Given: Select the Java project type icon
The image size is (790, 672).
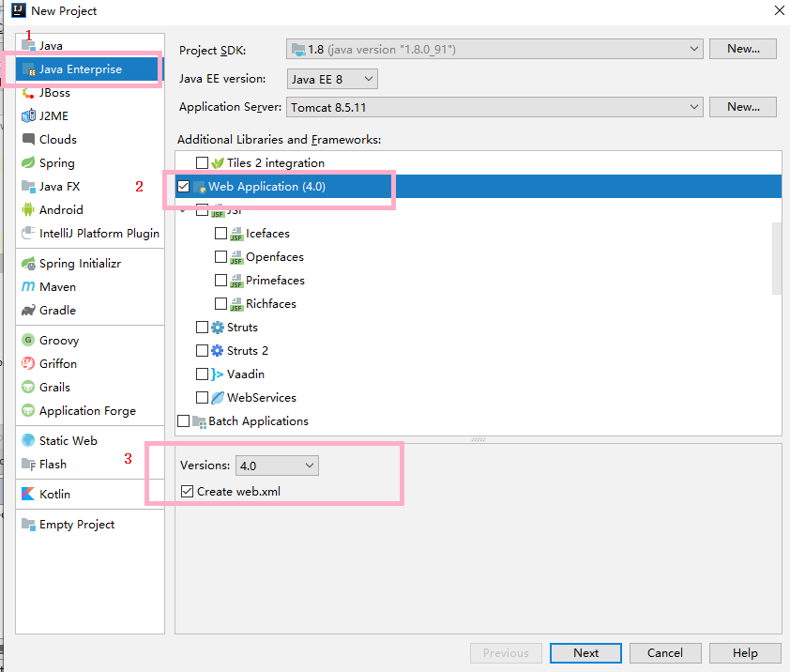Looking at the screenshot, I should tap(28, 45).
